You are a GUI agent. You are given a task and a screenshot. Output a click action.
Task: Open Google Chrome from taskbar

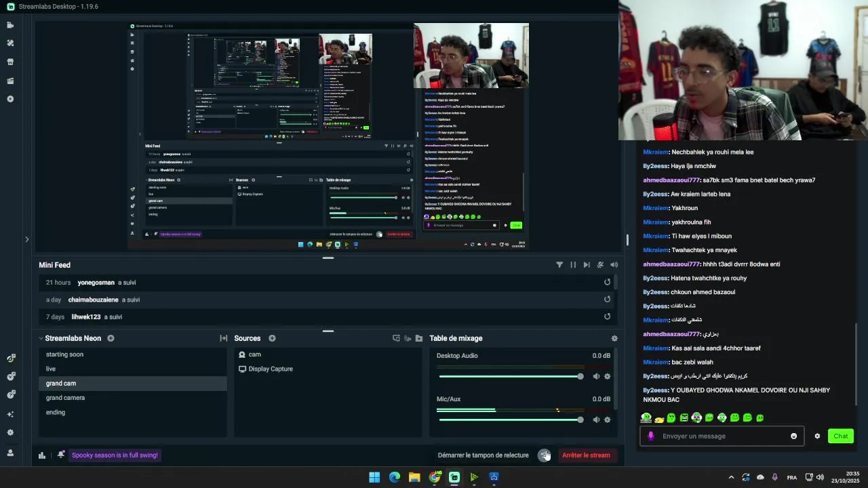[435, 477]
